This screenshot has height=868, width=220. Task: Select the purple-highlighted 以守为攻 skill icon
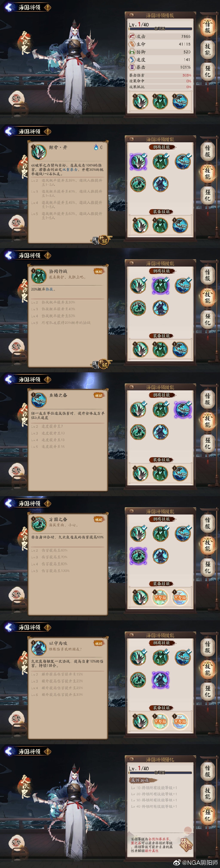[160, 680]
